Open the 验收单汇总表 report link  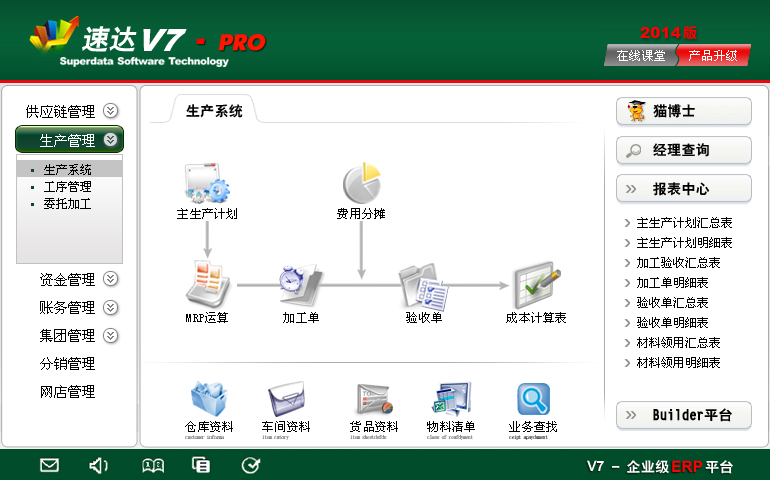coord(672,303)
